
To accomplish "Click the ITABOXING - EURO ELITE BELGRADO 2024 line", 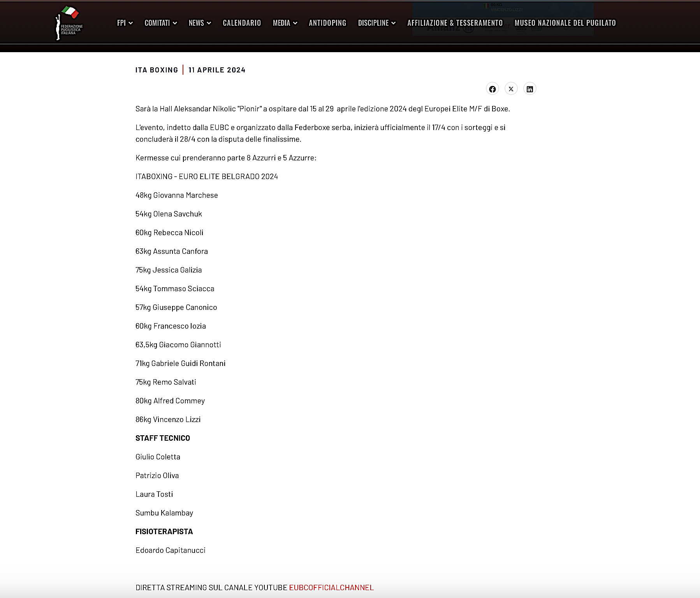I will point(206,176).
